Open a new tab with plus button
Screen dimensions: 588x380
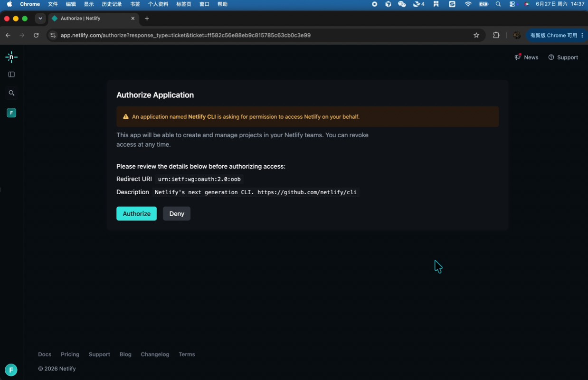point(147,19)
